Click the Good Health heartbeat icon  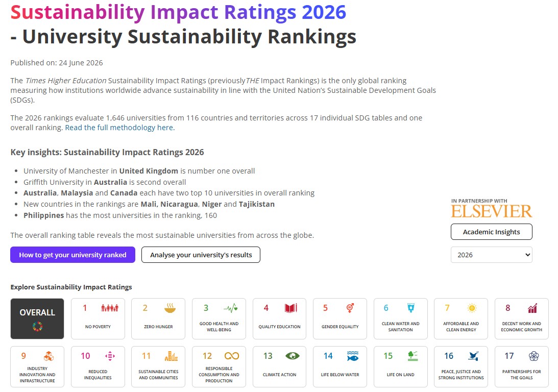(231, 308)
